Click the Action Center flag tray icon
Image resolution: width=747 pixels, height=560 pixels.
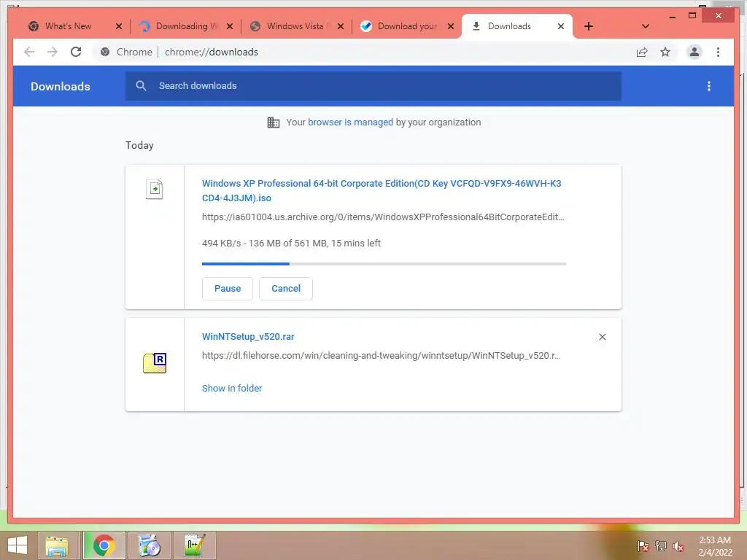tap(643, 546)
